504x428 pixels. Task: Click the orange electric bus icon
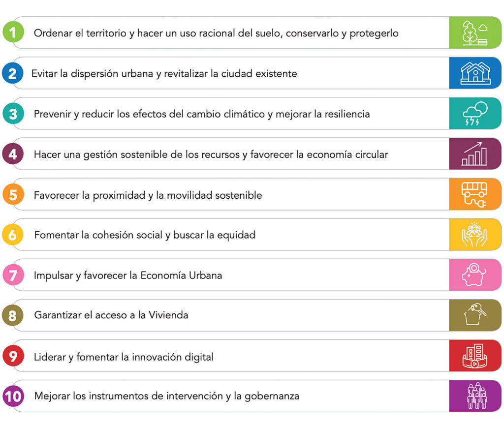click(x=474, y=194)
